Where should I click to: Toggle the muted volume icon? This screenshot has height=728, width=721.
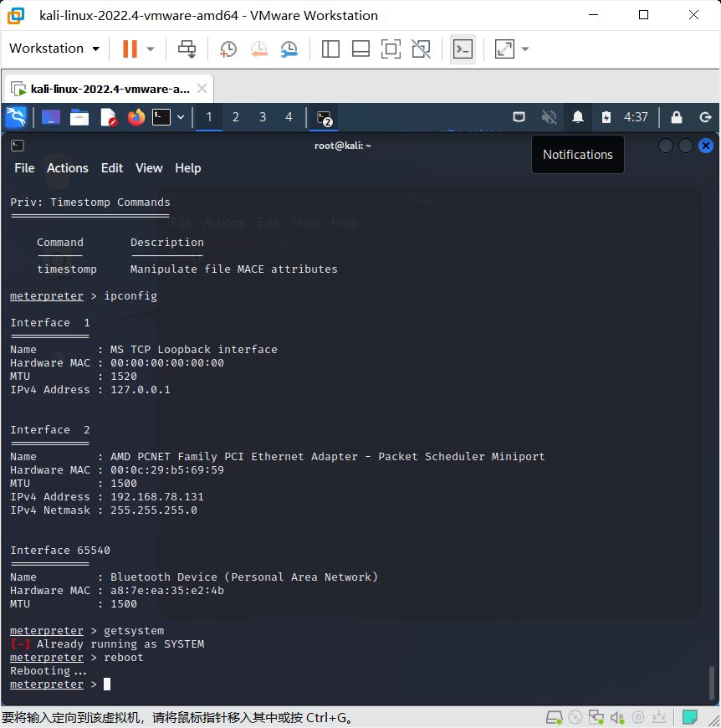point(549,117)
